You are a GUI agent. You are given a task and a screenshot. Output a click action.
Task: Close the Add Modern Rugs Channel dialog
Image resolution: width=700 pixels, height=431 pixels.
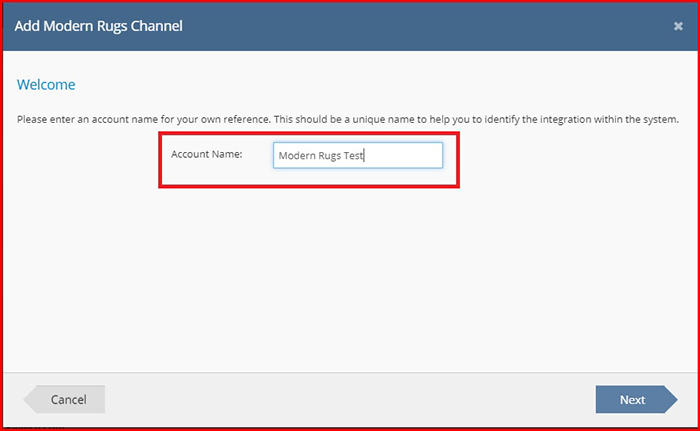(678, 26)
